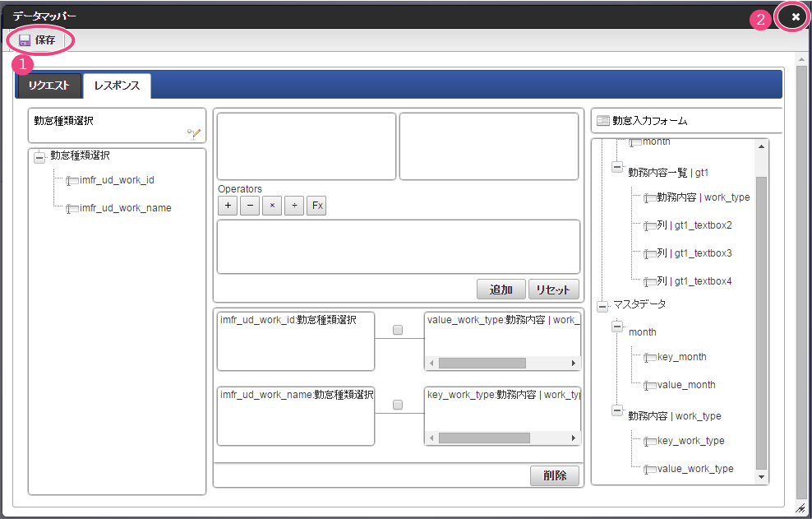Click the edit wand icon beside 勤怠種類選択
The width and height of the screenshot is (812, 519).
[193, 133]
